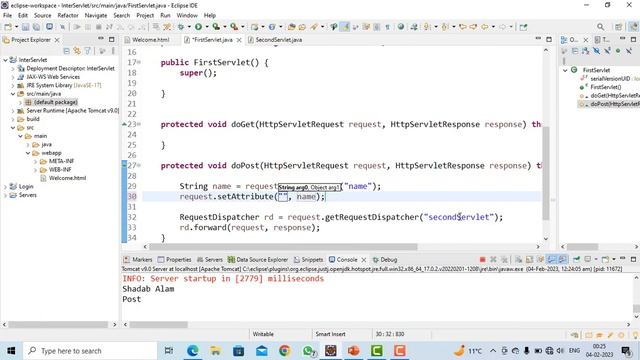Click the Pin Console icon

click(576, 260)
